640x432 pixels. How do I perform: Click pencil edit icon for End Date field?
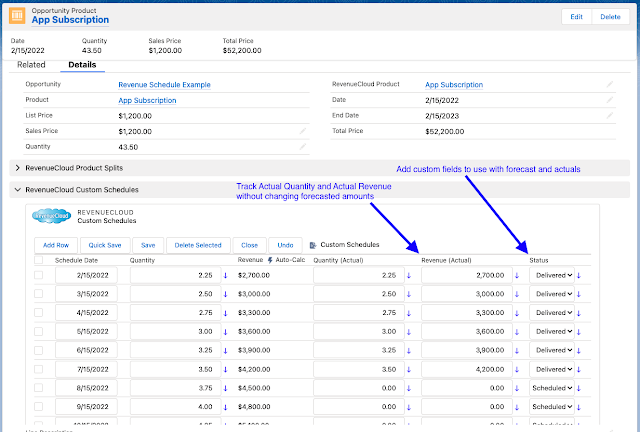[609, 115]
